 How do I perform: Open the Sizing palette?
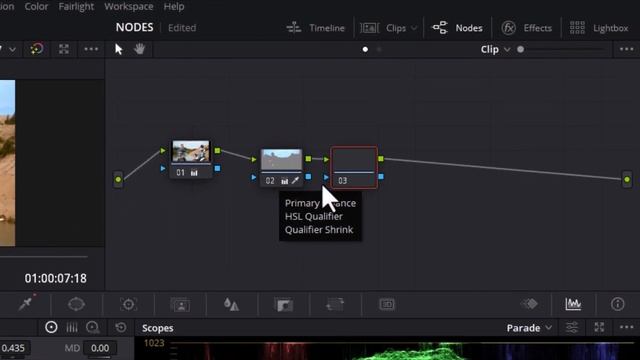tap(335, 304)
